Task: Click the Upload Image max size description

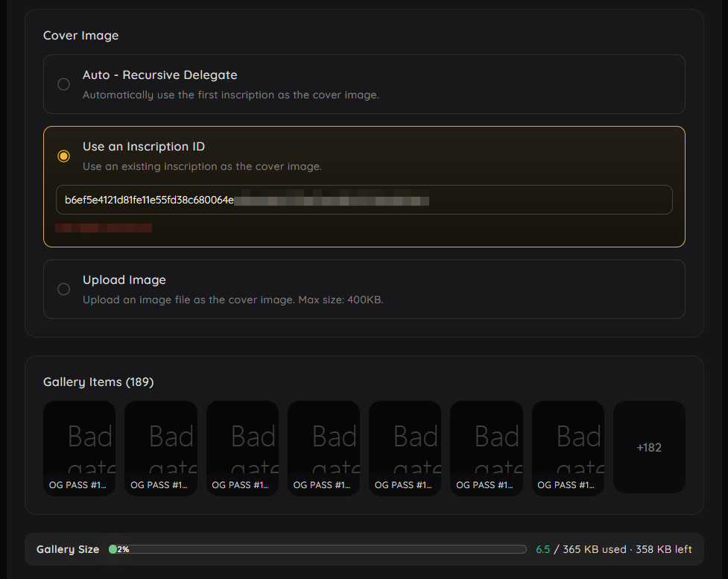Action: click(x=232, y=300)
